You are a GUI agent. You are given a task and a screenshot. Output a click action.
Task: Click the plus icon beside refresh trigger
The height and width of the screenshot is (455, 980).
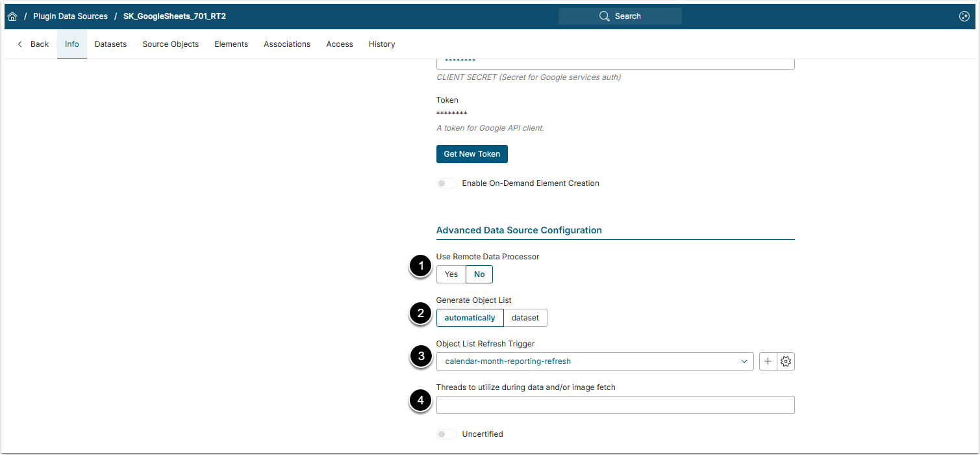[x=768, y=361]
